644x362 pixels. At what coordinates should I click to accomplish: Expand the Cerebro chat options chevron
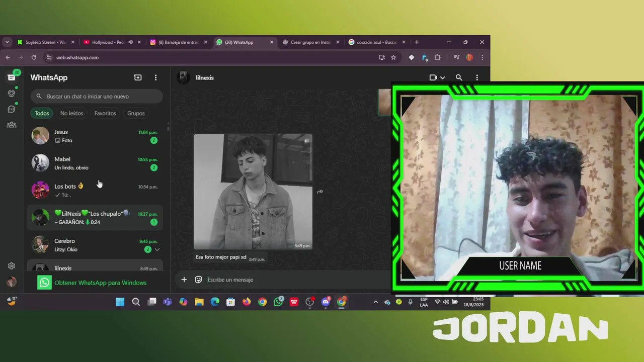(157, 249)
